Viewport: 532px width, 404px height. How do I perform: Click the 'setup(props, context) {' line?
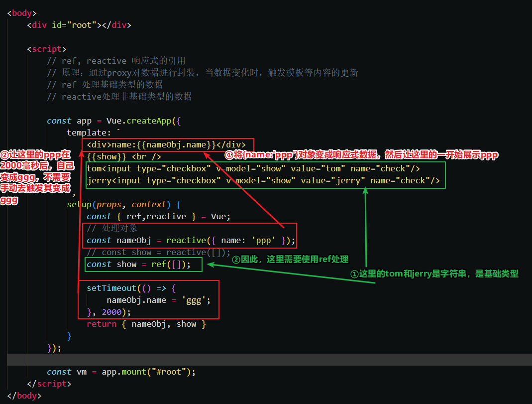[x=124, y=204]
